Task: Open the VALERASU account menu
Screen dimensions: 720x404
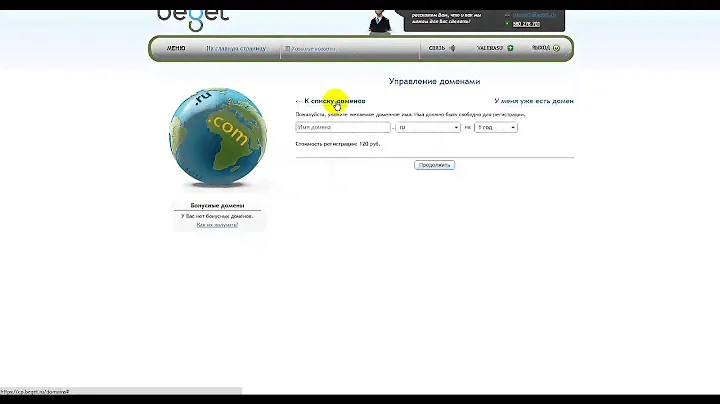Action: pyautogui.click(x=489, y=48)
